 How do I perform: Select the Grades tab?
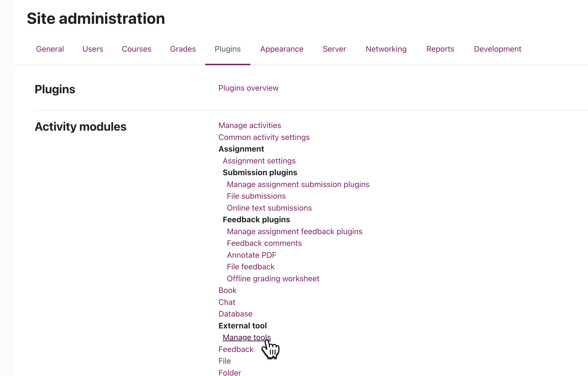[x=183, y=49]
